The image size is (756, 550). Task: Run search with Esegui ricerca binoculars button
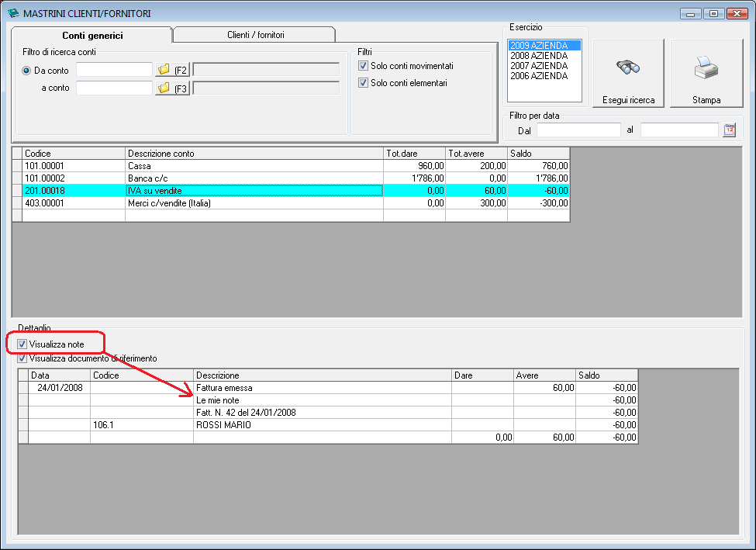628,74
